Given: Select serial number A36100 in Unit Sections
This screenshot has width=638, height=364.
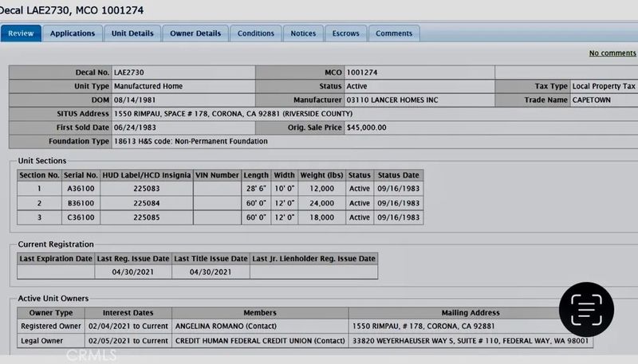Looking at the screenshot, I should [81, 189].
